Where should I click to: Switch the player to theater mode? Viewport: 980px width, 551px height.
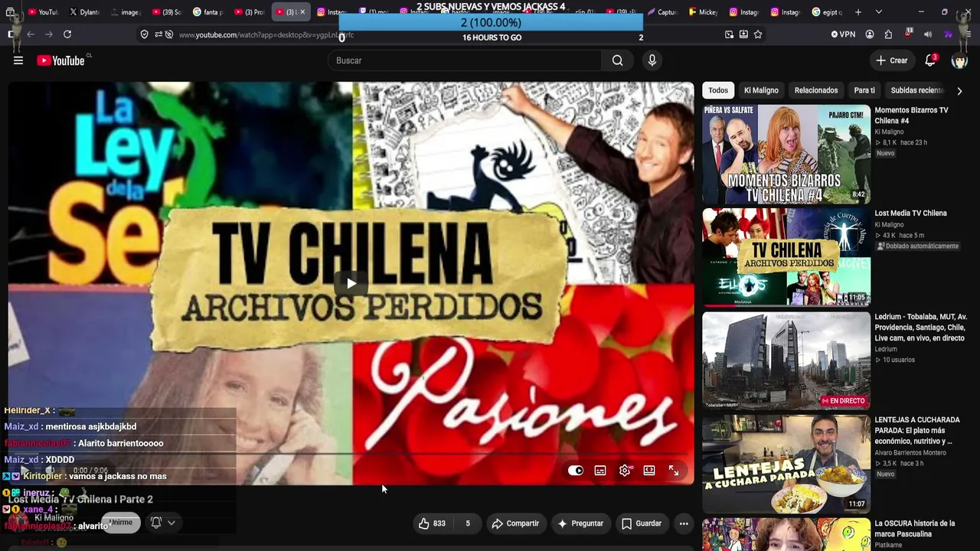tap(649, 471)
